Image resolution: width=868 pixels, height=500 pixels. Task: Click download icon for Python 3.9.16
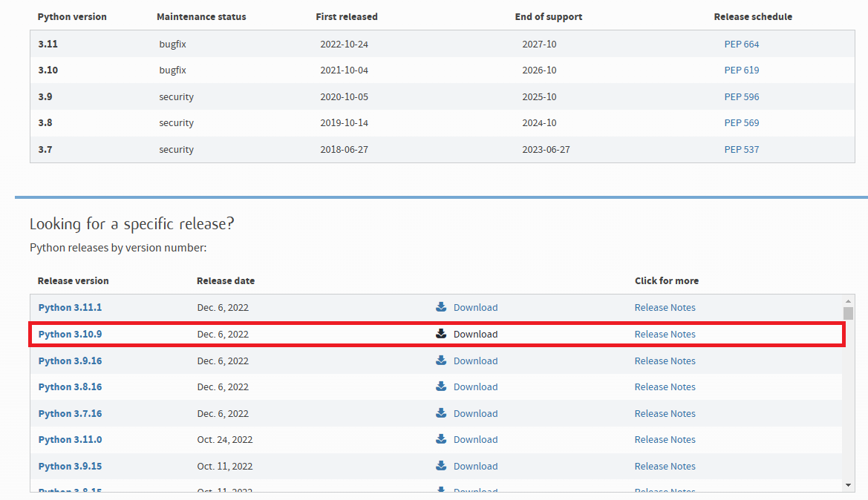(441, 360)
